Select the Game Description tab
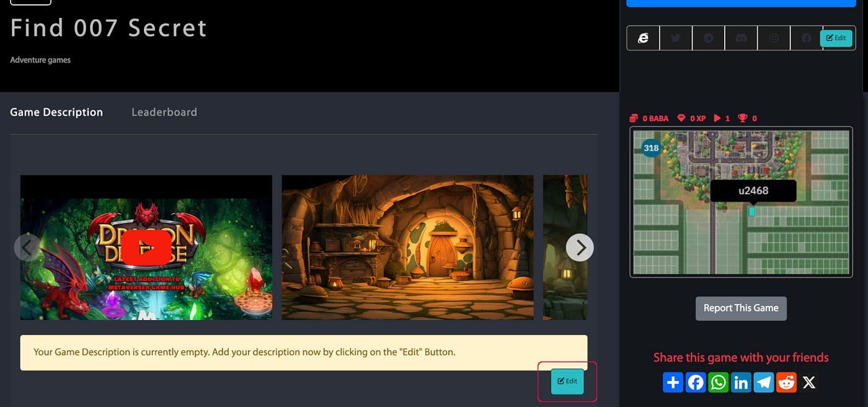This screenshot has height=407, width=868. [56, 112]
